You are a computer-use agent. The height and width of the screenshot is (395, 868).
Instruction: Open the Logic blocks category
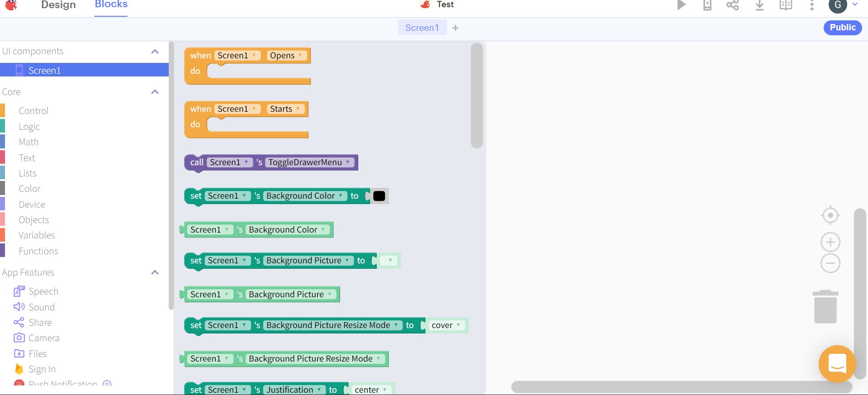[x=29, y=127]
